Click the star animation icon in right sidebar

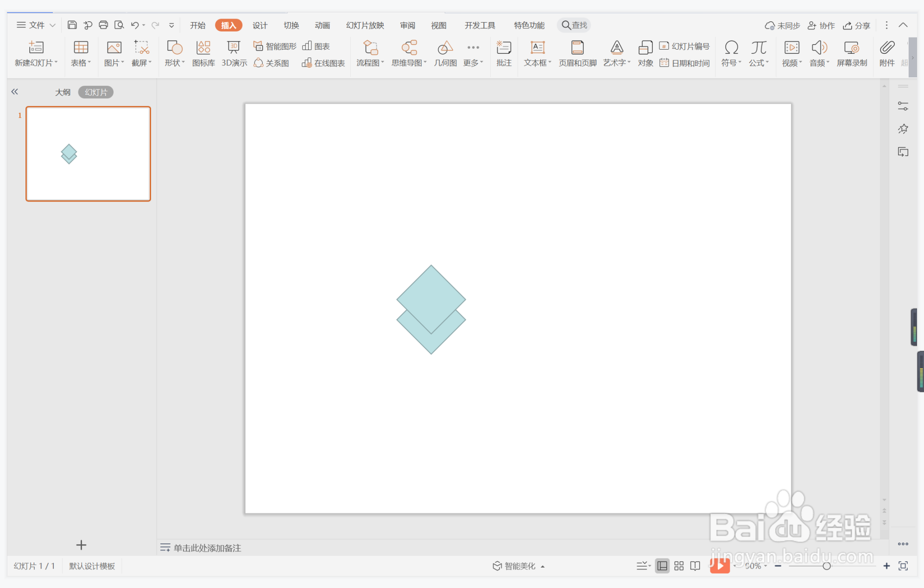click(x=903, y=129)
